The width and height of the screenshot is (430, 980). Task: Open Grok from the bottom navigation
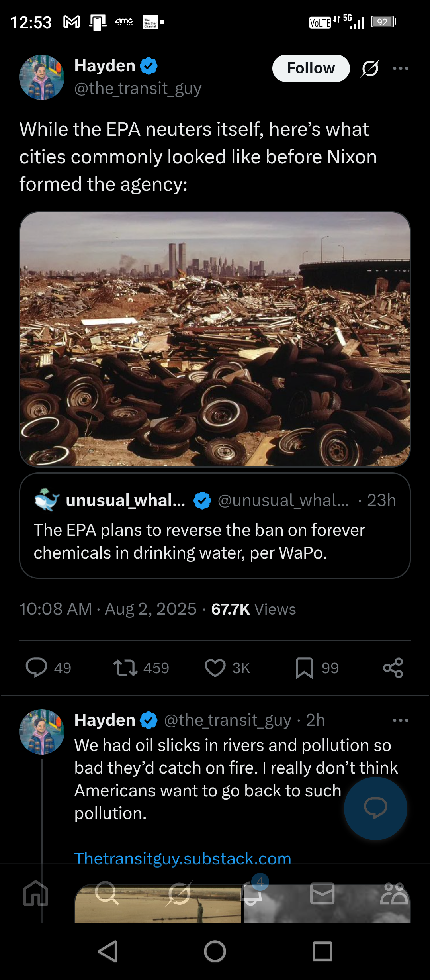click(179, 893)
